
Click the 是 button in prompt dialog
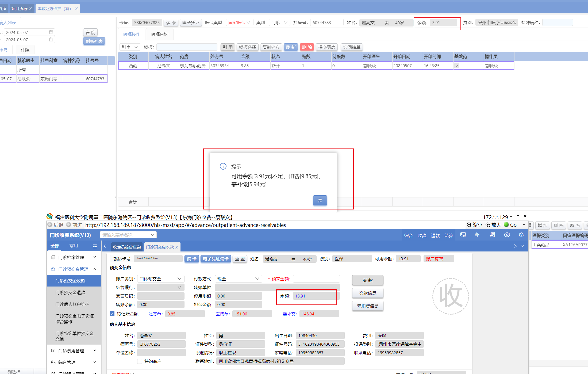pos(320,200)
